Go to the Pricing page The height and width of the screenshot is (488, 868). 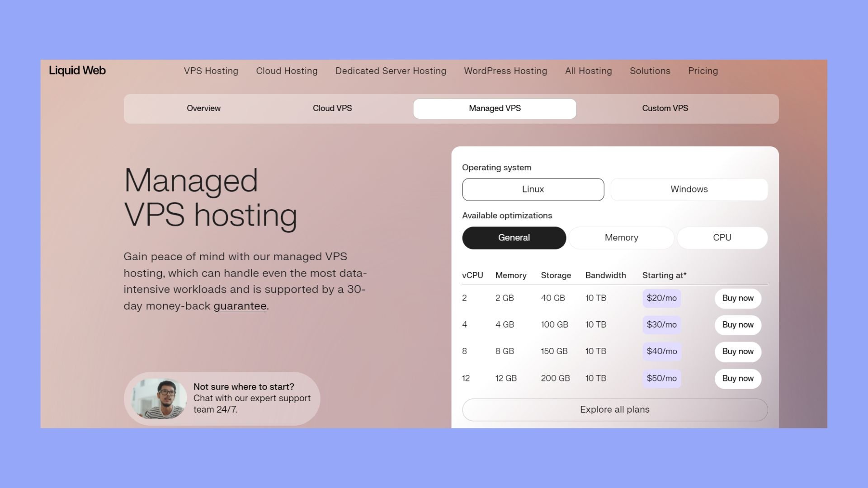tap(703, 71)
